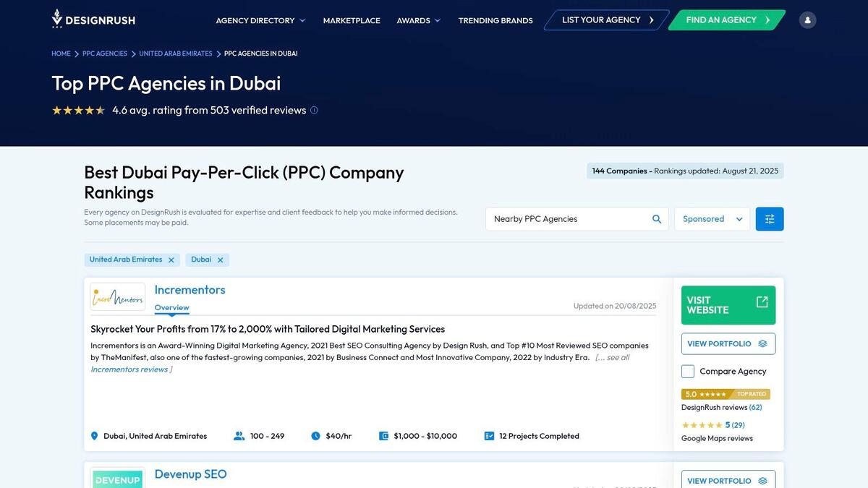
Task: Click the location pin icon beside Dubai
Action: click(94, 436)
